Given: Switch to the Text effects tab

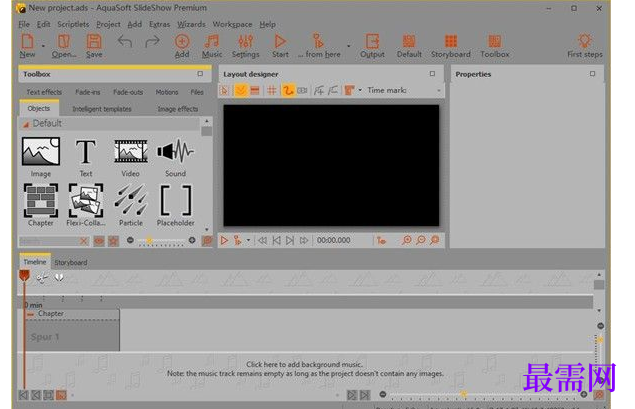Looking at the screenshot, I should [44, 92].
